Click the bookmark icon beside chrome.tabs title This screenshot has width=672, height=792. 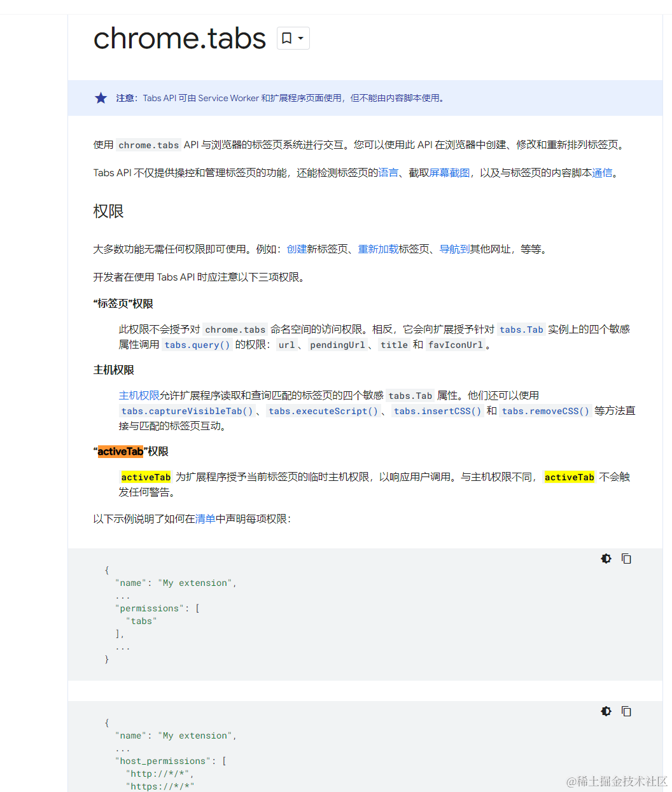287,38
